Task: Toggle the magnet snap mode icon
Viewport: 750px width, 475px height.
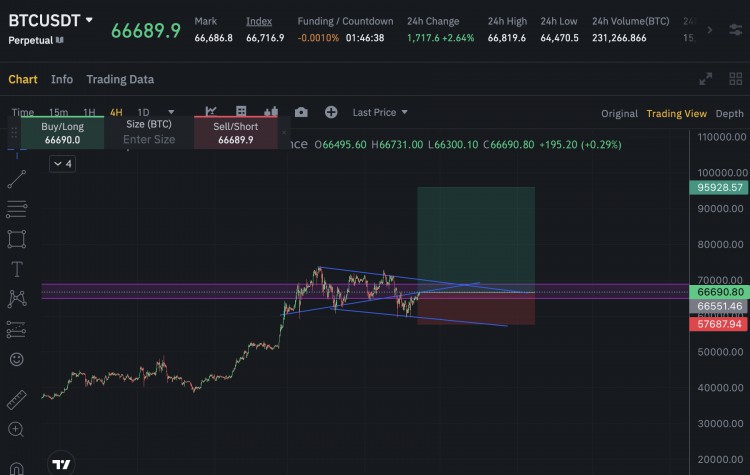Action: pos(16,467)
